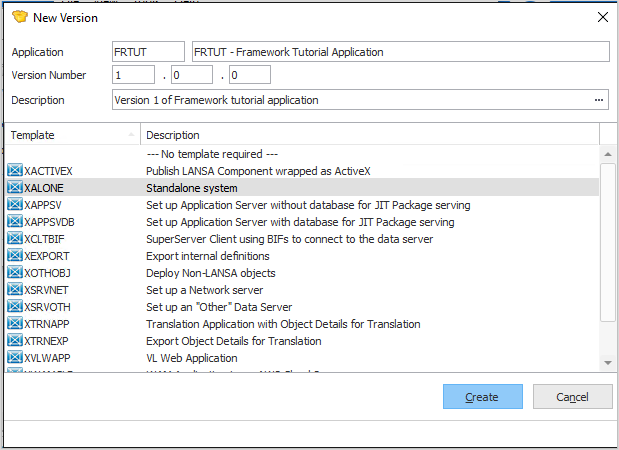Click the XACTIVEX template icon
The image size is (619, 450).
point(14,171)
